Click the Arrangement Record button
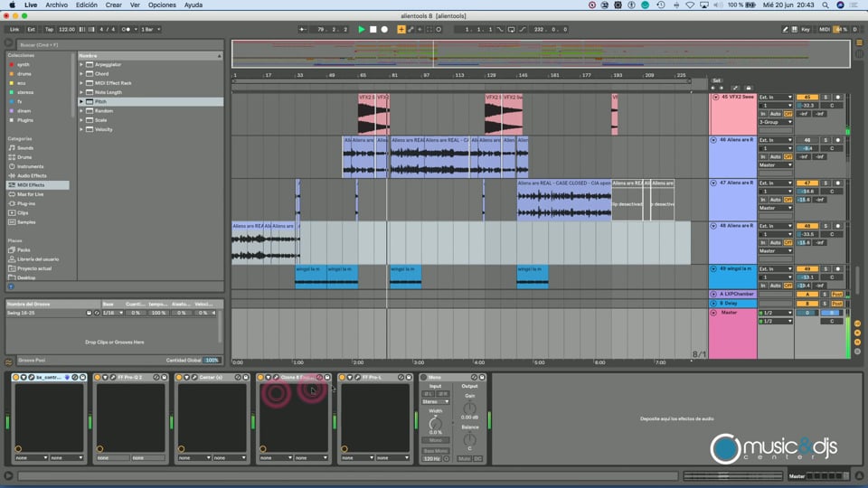This screenshot has width=868, height=488. pyautogui.click(x=384, y=29)
